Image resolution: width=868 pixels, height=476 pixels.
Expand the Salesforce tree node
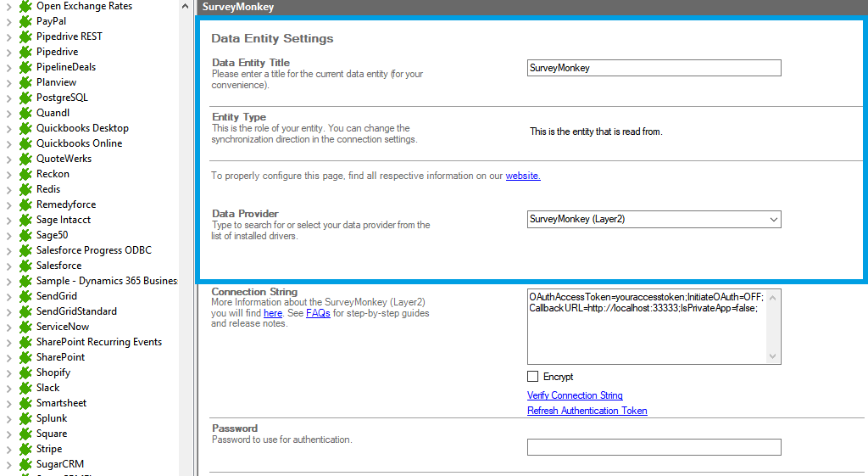[8, 266]
